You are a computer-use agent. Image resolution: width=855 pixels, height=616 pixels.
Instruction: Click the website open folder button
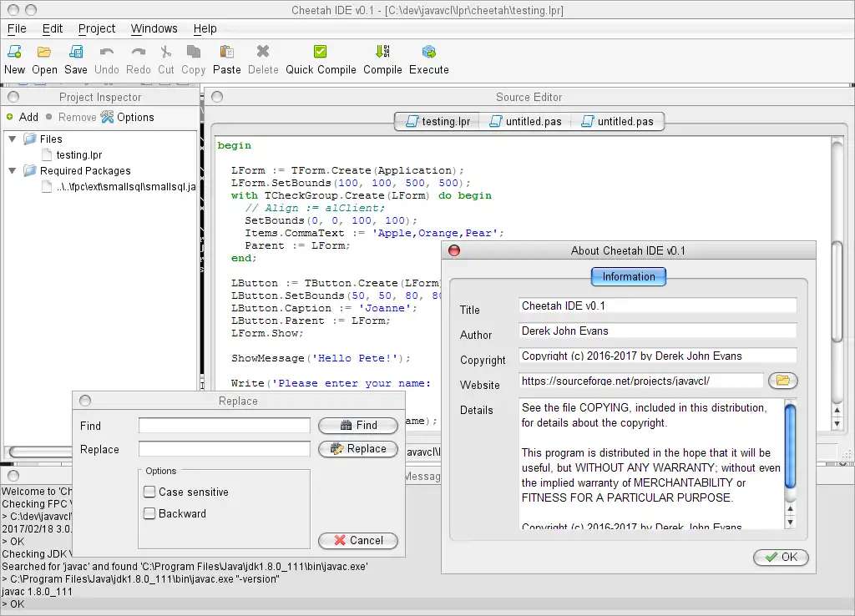(782, 381)
